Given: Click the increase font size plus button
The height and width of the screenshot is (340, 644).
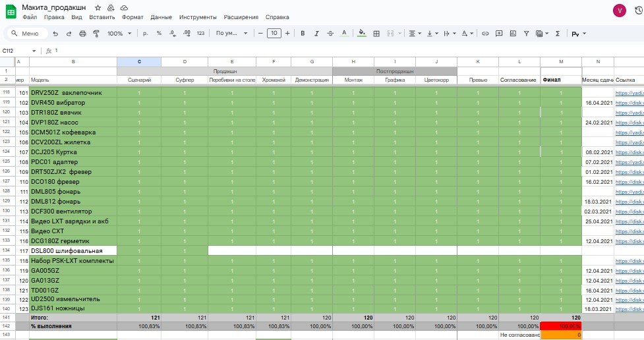Looking at the screenshot, I should point(288,33).
